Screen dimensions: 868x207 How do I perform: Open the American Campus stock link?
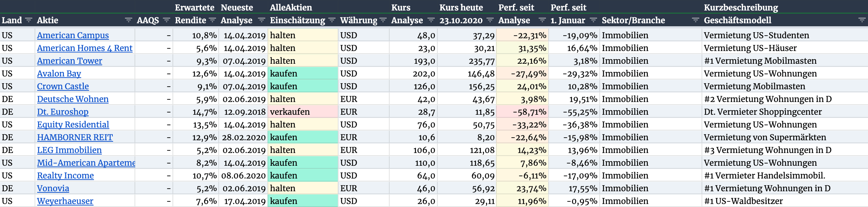click(73, 35)
